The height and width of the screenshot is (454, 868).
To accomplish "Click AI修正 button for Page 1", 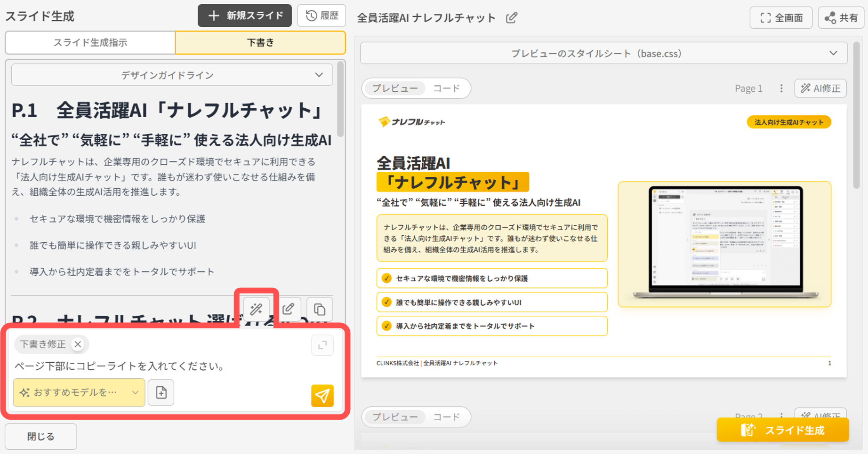I will coord(820,88).
